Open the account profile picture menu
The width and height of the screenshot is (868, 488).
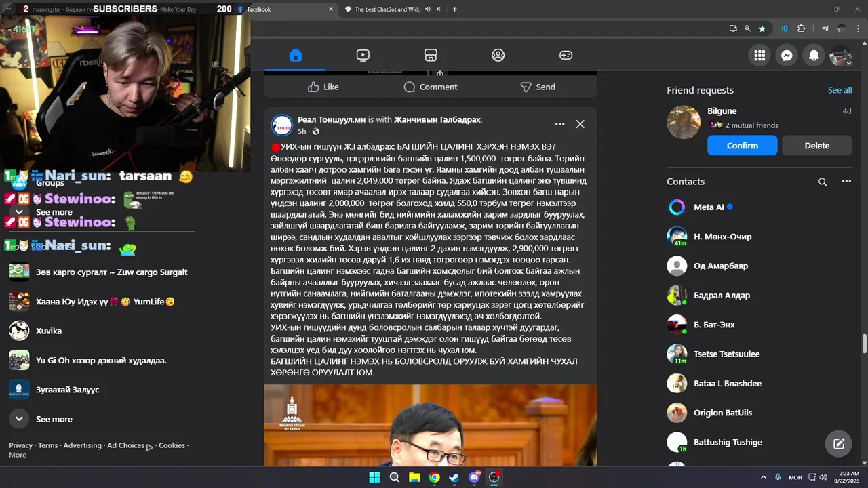pyautogui.click(x=841, y=56)
